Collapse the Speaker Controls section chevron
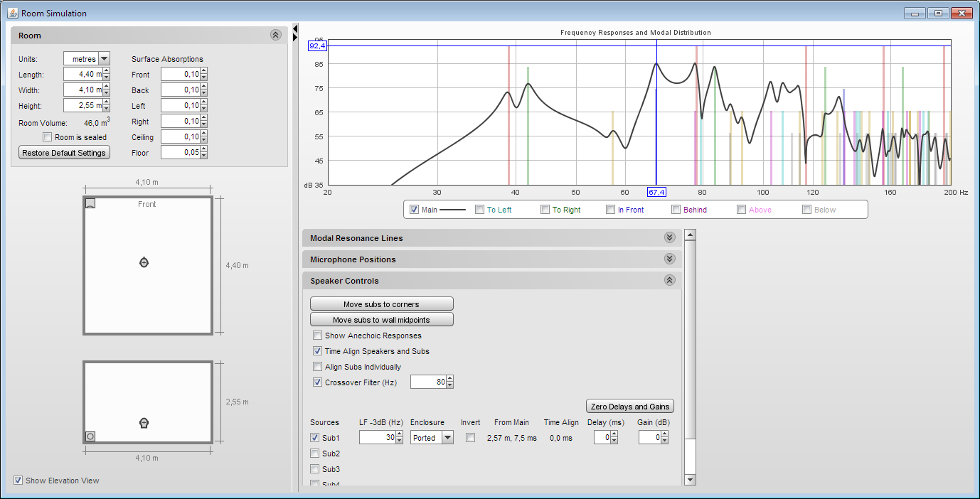This screenshot has height=499, width=980. [x=669, y=281]
